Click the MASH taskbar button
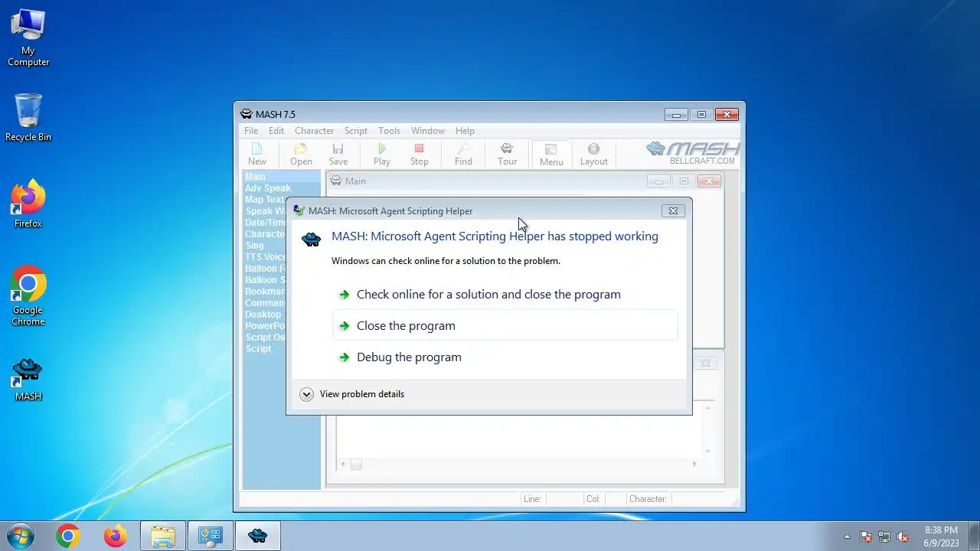The image size is (980, 551). tap(258, 536)
